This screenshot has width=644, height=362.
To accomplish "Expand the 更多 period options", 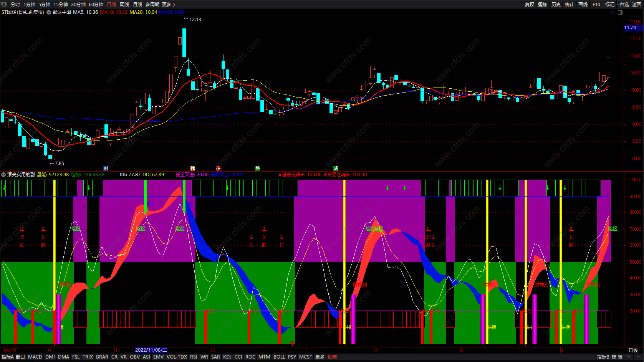I will (169, 4).
